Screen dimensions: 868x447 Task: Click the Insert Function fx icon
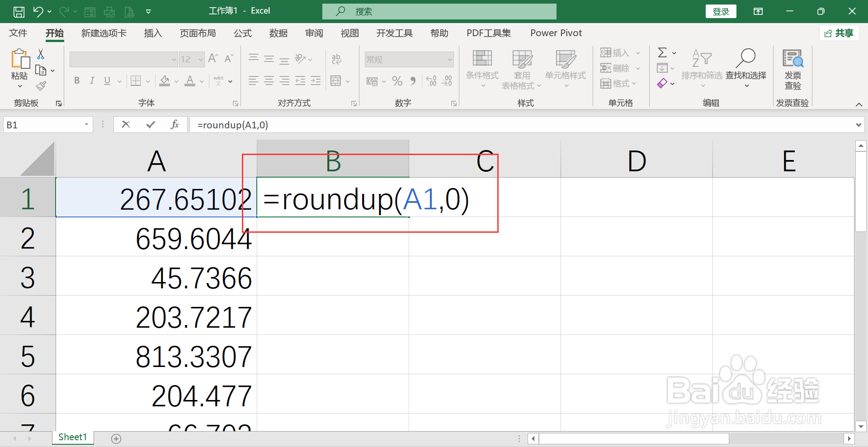pos(175,125)
